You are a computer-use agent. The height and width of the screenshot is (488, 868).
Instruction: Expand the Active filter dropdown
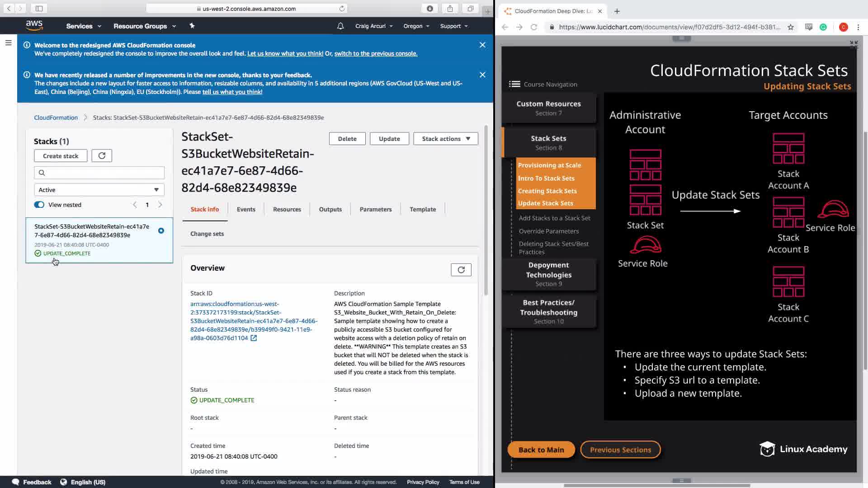pos(99,190)
